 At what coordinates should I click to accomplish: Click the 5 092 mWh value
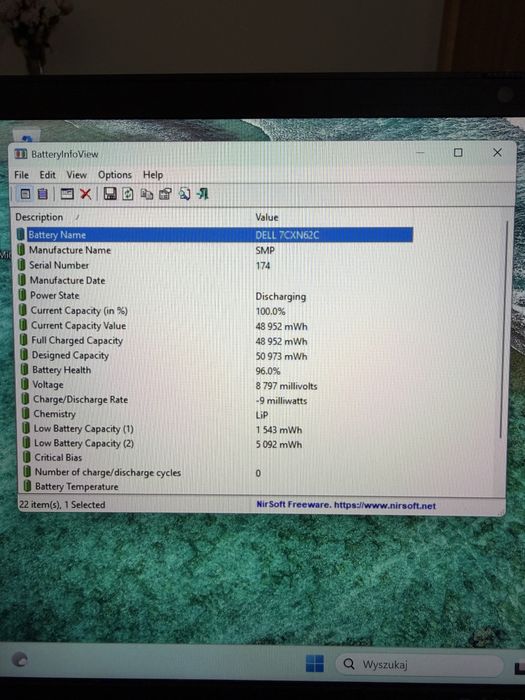(279, 445)
